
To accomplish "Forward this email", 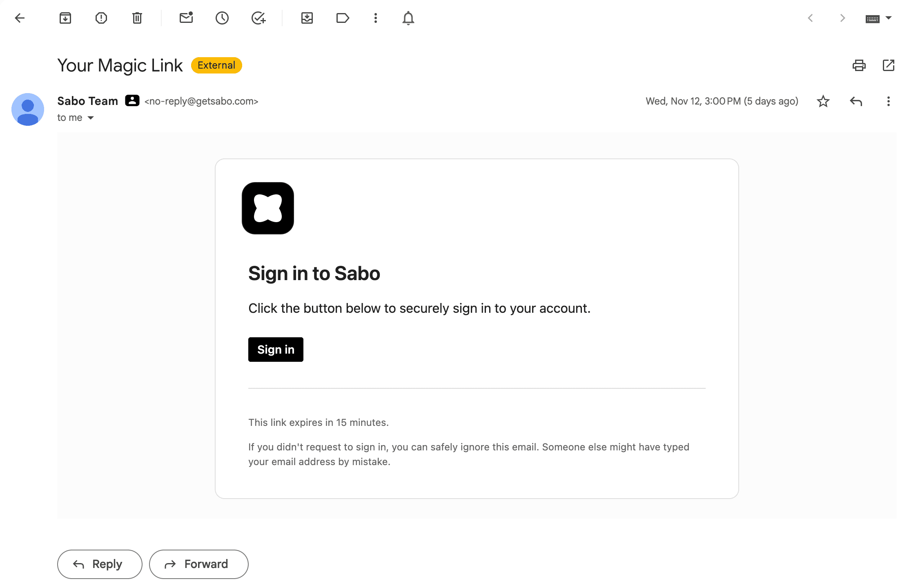I will 199,564.
